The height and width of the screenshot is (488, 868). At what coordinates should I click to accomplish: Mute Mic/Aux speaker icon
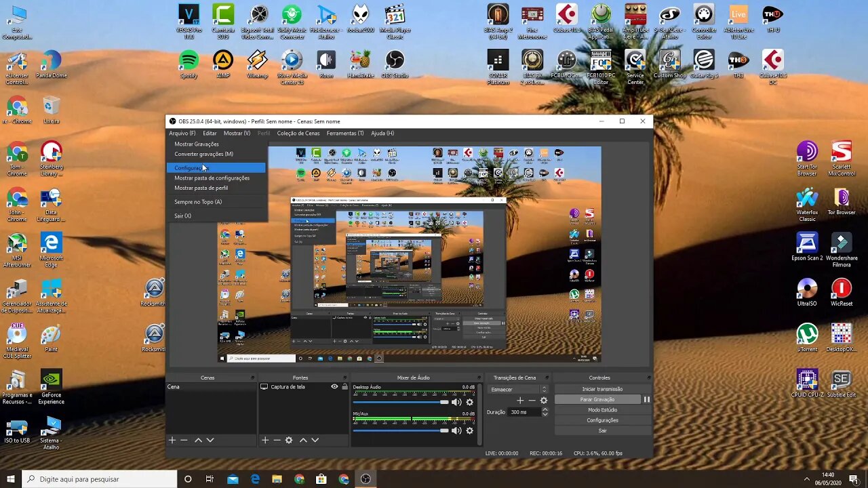(456, 430)
